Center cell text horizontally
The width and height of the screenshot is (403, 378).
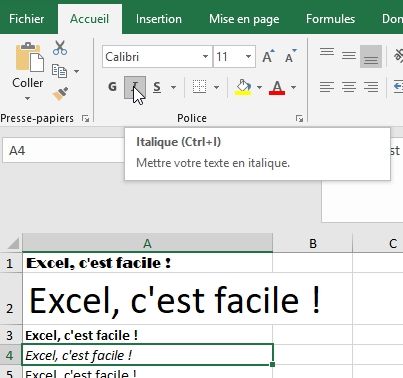(x=349, y=87)
